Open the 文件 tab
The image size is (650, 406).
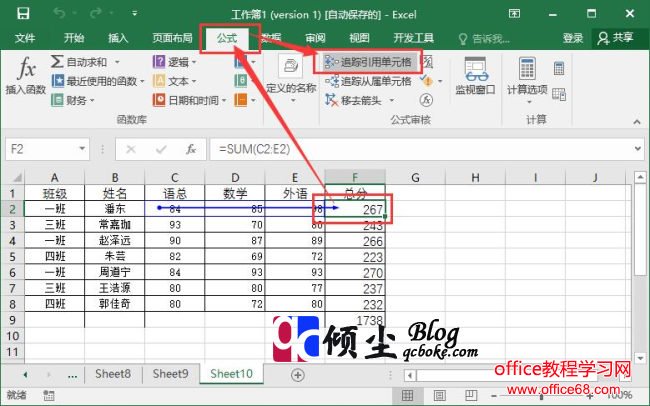pos(25,38)
